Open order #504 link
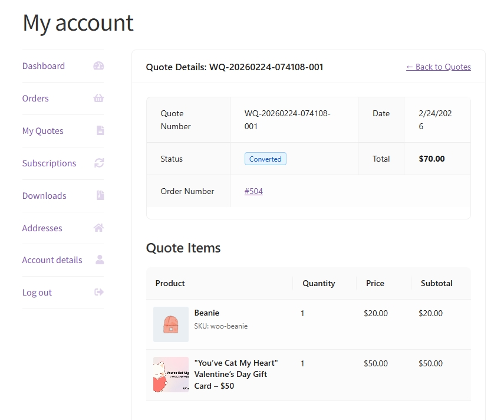Viewport: 504px width, 420px height. [253, 191]
